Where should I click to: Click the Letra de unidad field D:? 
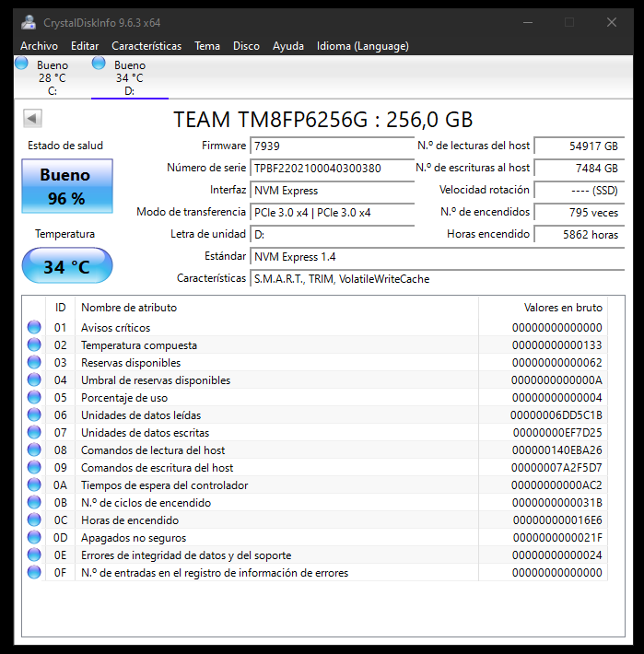[332, 234]
